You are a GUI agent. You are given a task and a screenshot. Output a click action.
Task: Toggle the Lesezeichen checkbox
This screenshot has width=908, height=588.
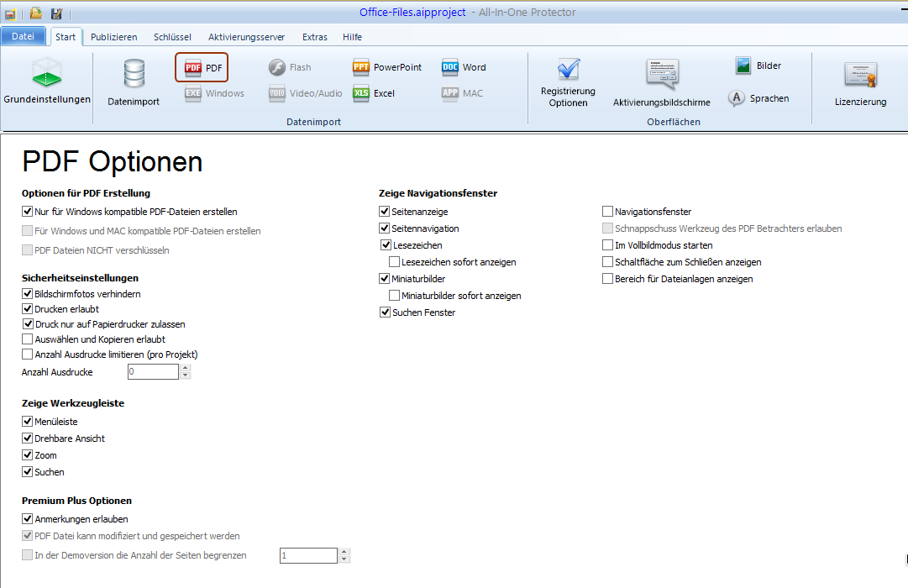[x=386, y=245]
